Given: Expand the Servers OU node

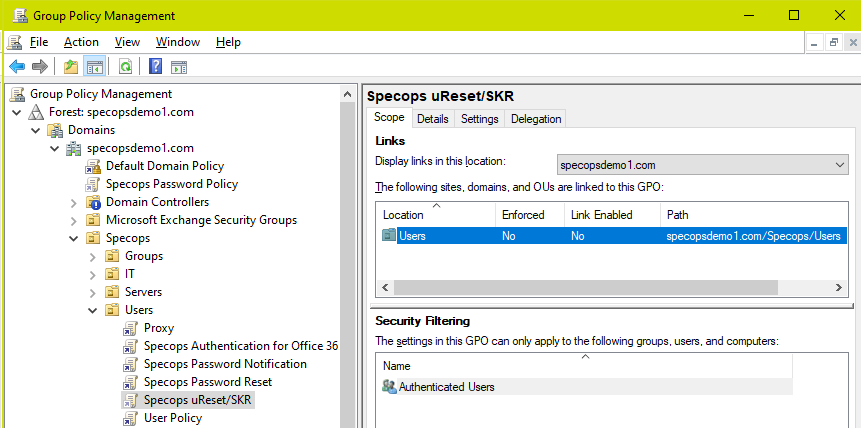Looking at the screenshot, I should pyautogui.click(x=93, y=292).
